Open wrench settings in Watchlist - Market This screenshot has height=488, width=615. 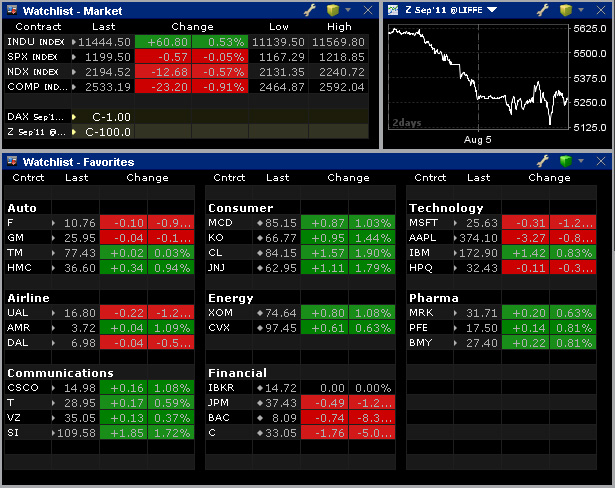tap(310, 10)
